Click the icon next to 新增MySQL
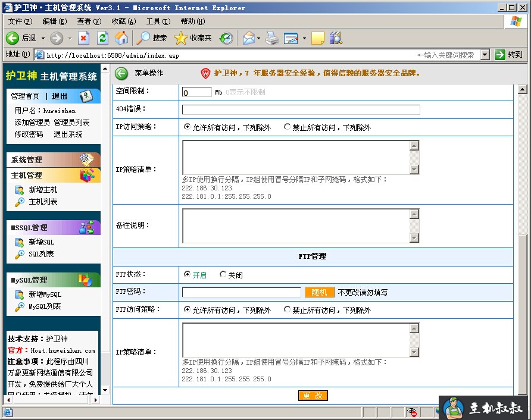The height and width of the screenshot is (420, 531). click(x=19, y=294)
